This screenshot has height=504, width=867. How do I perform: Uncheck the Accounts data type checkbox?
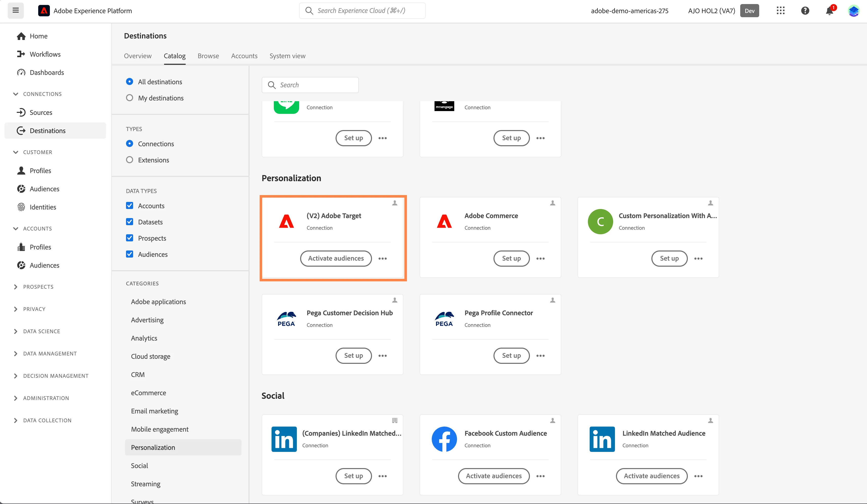[129, 205]
